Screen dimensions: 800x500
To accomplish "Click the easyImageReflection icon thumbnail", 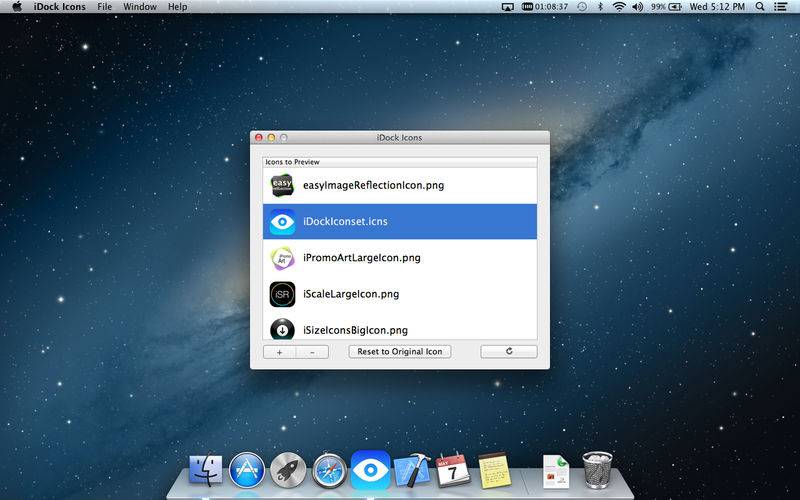I will point(282,185).
